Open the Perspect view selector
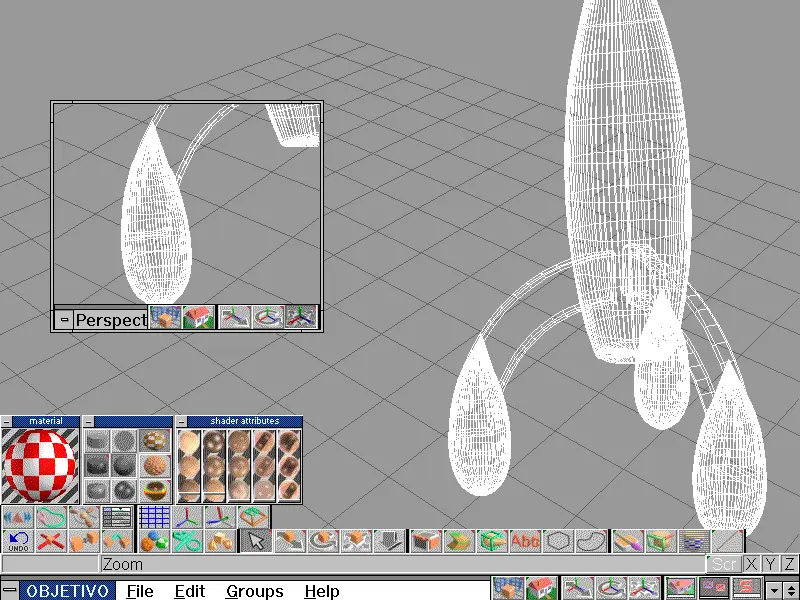The image size is (800, 600). point(110,320)
